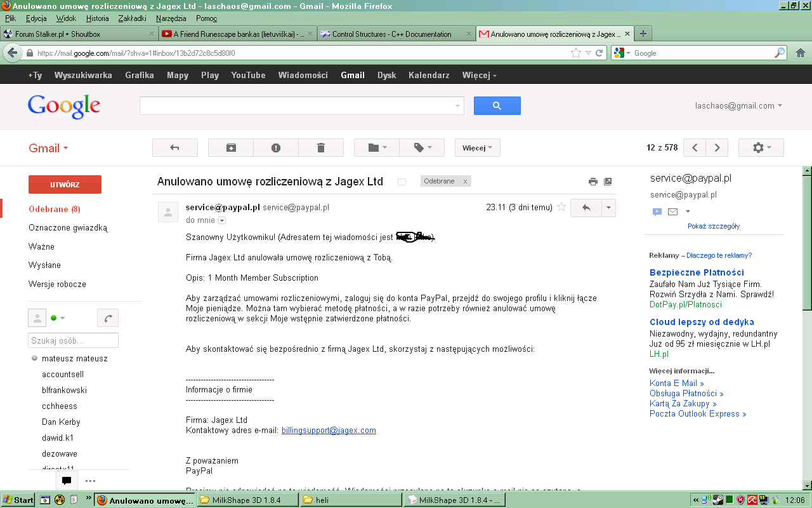The height and width of the screenshot is (508, 812).
Task: Open the Labels tag dropdown
Action: (x=422, y=148)
